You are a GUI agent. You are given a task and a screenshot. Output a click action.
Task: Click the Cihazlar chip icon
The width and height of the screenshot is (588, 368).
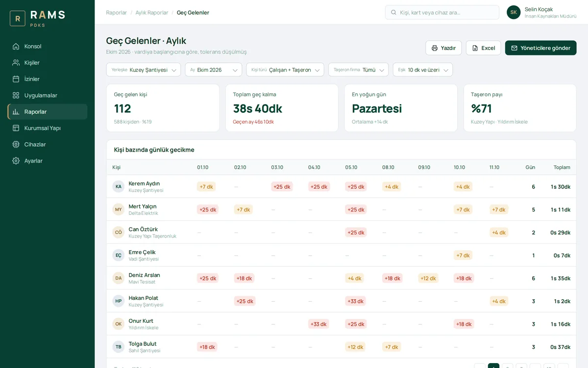pyautogui.click(x=16, y=144)
